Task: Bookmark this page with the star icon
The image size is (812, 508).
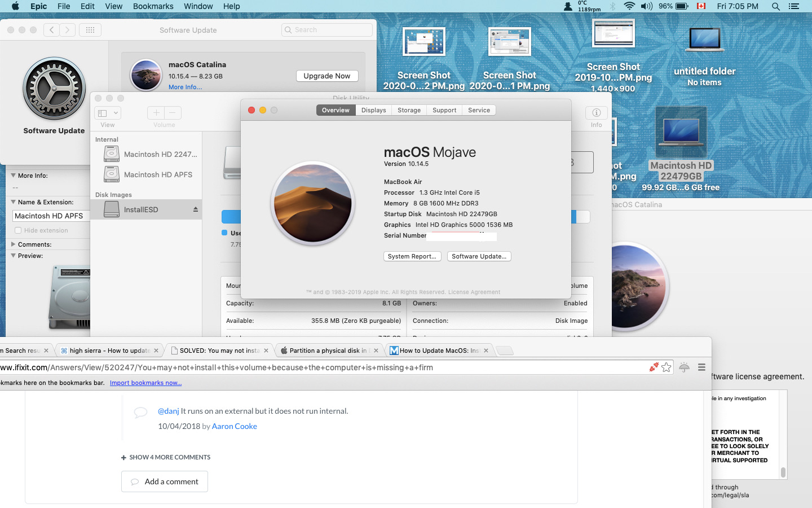Action: point(667,367)
